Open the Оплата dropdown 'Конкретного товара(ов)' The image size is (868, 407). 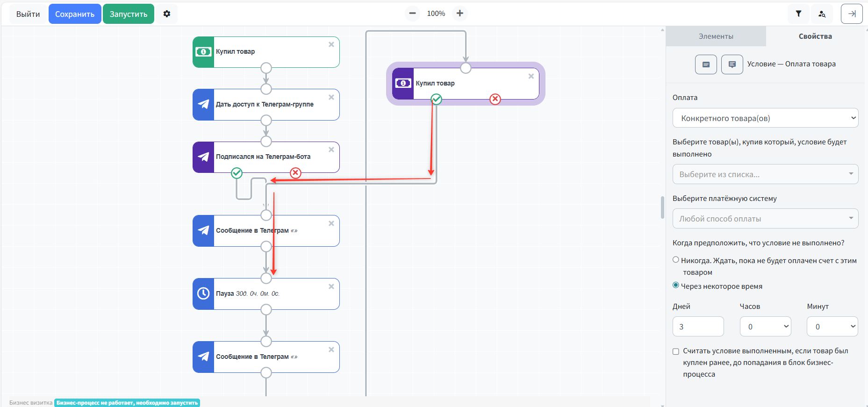click(x=765, y=118)
